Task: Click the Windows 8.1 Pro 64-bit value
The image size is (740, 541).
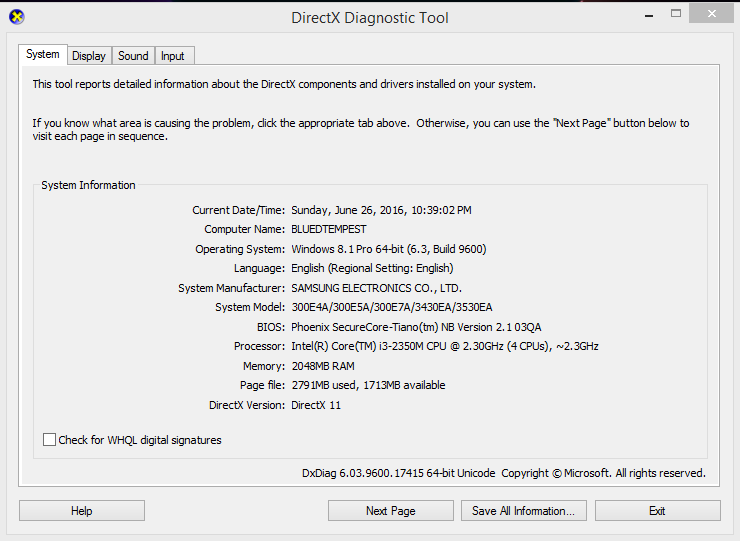Action: (x=389, y=249)
